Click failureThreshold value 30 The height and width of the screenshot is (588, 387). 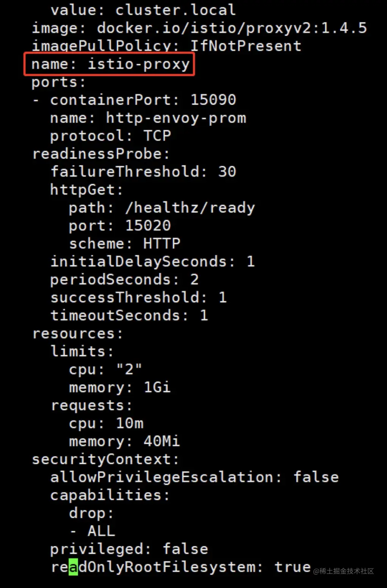tap(227, 172)
